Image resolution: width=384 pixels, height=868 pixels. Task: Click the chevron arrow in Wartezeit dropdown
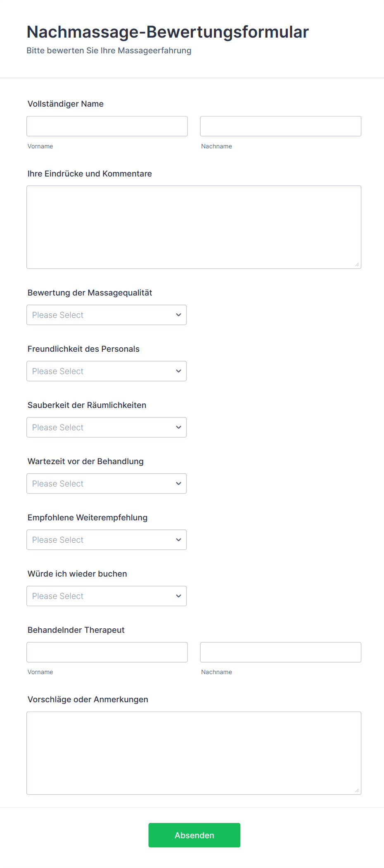(x=178, y=484)
